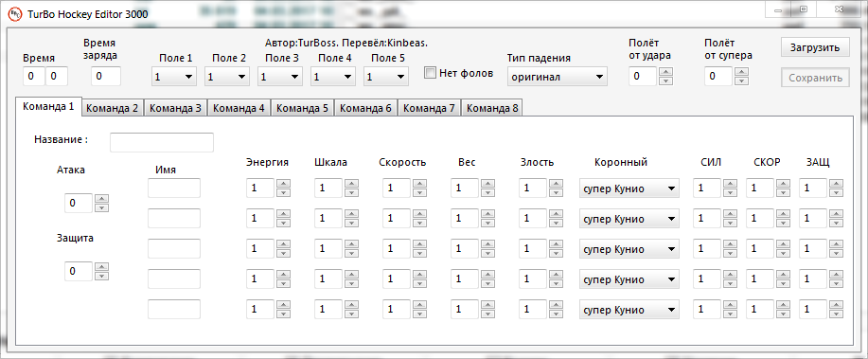This screenshot has height=359, width=868.
Task: Increase СИЛ in first player row
Action: coord(731,184)
